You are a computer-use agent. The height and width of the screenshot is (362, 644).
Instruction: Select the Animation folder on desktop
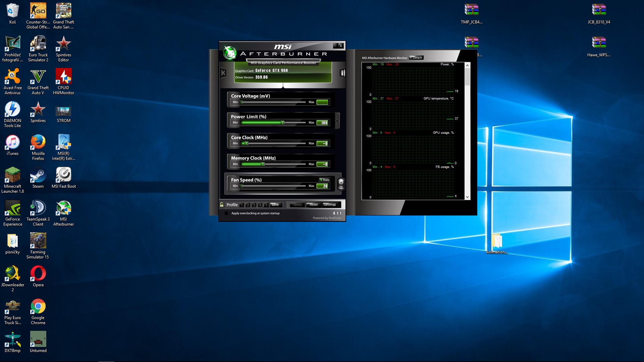coord(497,244)
